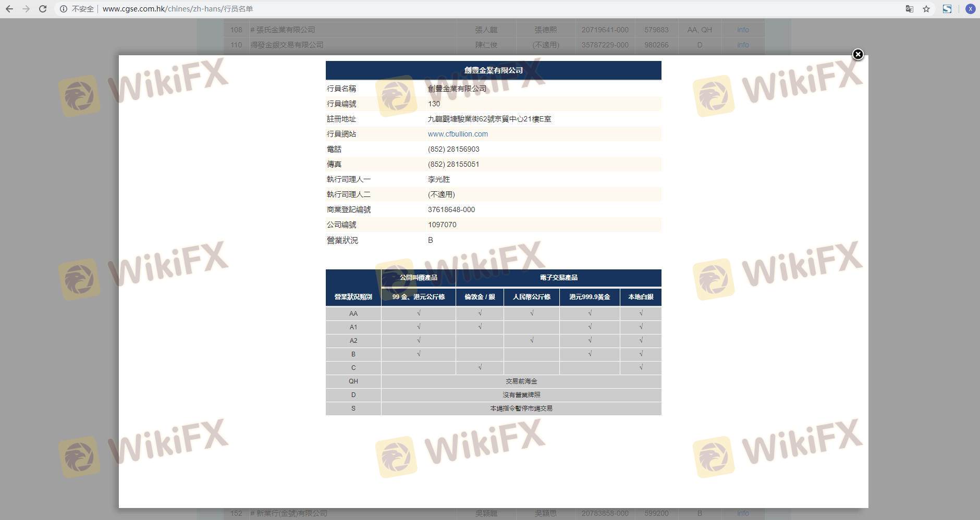This screenshot has width=980, height=520.
Task: Click the AA status category row label
Action: tap(353, 314)
